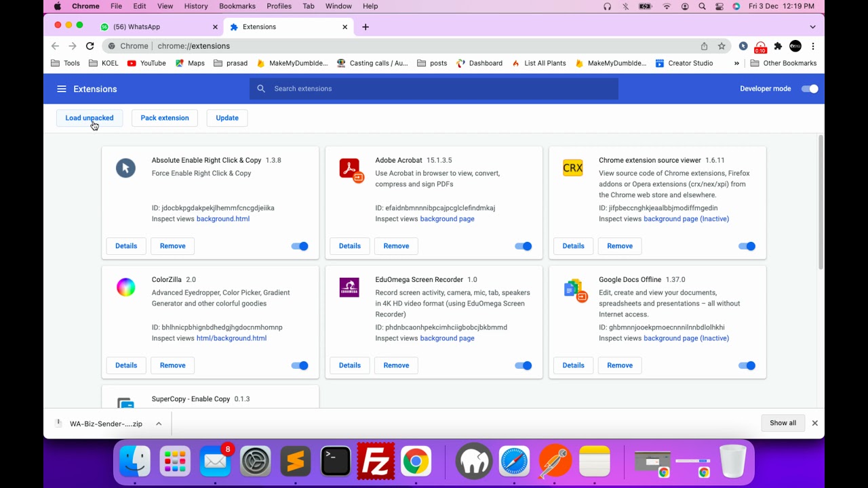Open FileZilla from the Dock

click(x=376, y=462)
